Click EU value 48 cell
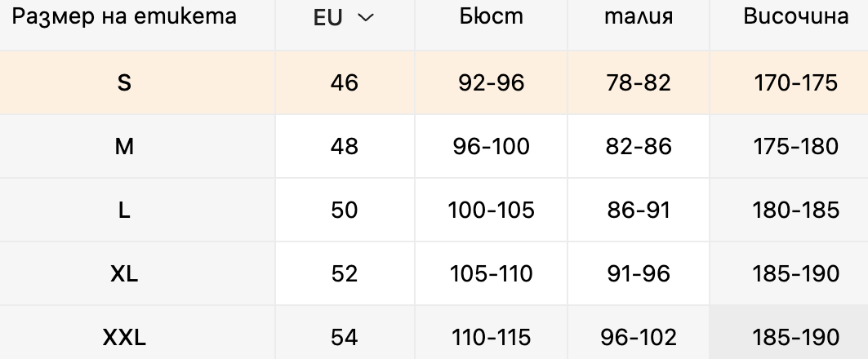The width and height of the screenshot is (868, 359). point(345,147)
